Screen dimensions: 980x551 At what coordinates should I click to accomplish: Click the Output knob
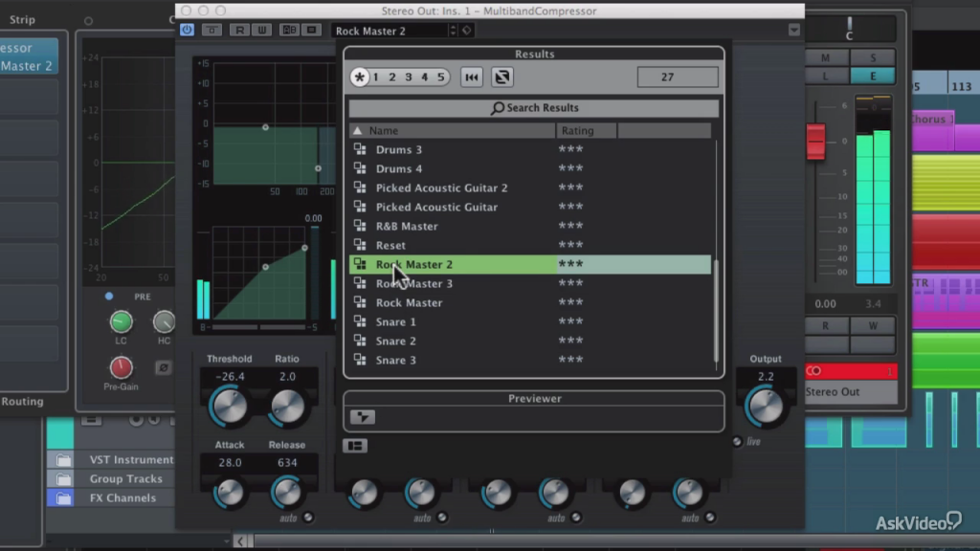click(x=766, y=407)
